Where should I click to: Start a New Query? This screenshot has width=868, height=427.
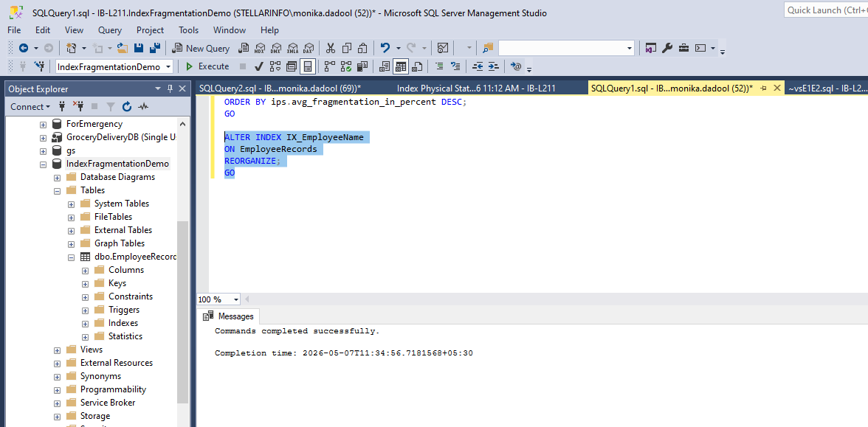point(201,48)
